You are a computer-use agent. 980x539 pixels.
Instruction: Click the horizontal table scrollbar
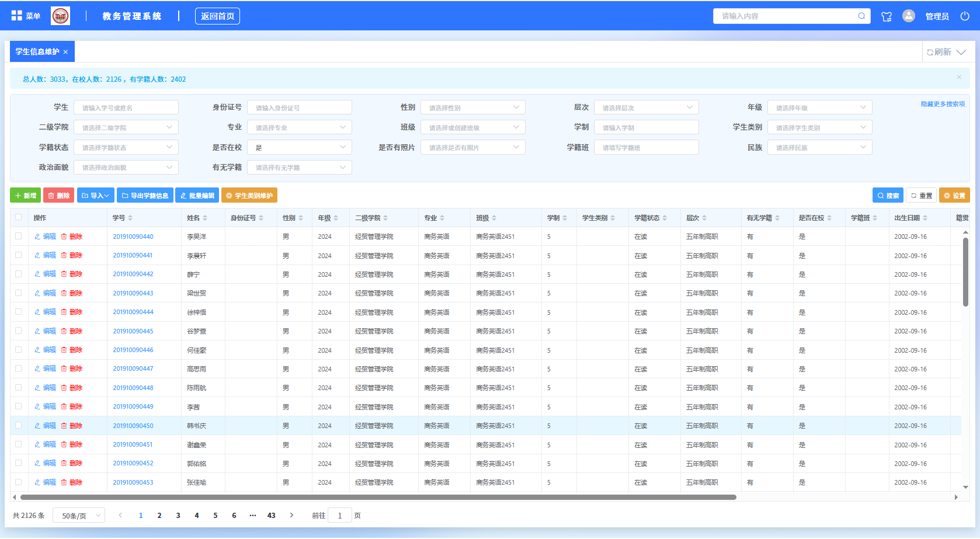coord(378,498)
